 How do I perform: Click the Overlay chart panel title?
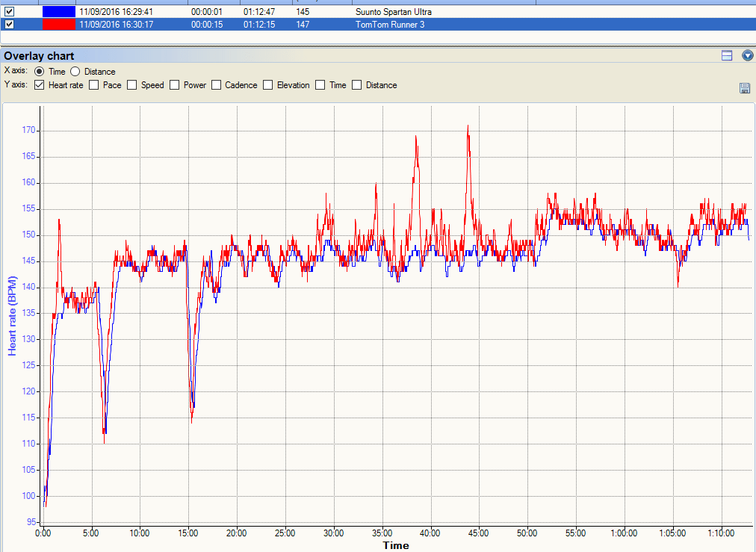click(39, 56)
